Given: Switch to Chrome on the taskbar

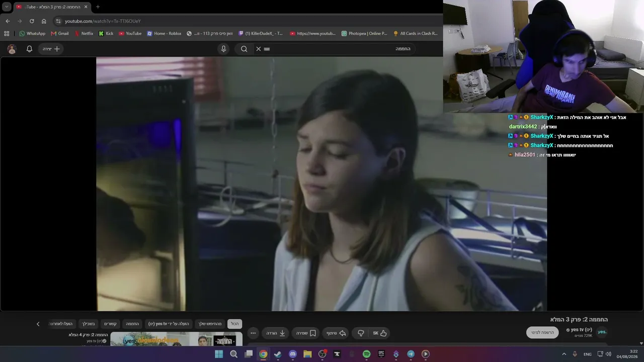Looking at the screenshot, I should tap(263, 354).
